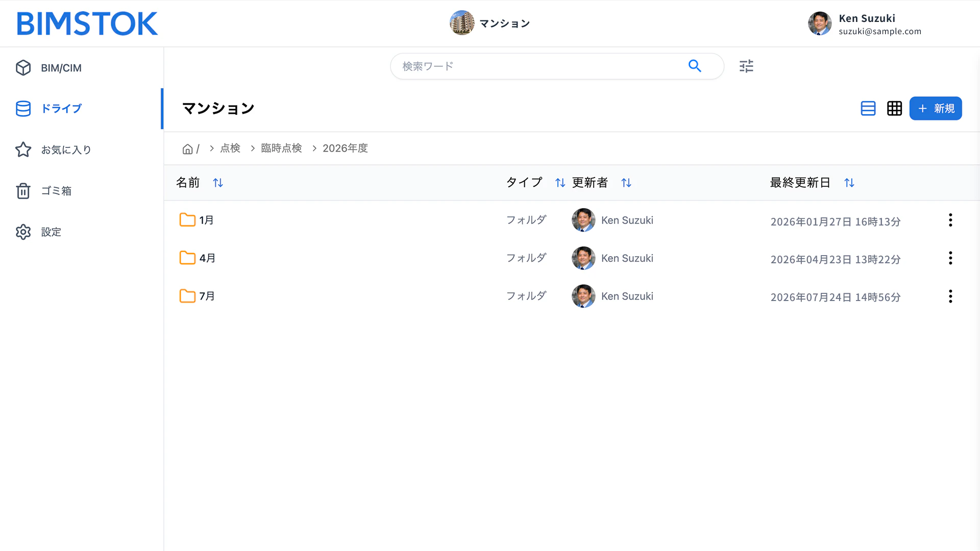Sort by 名前 column arrows
The image size is (980, 551).
click(218, 183)
